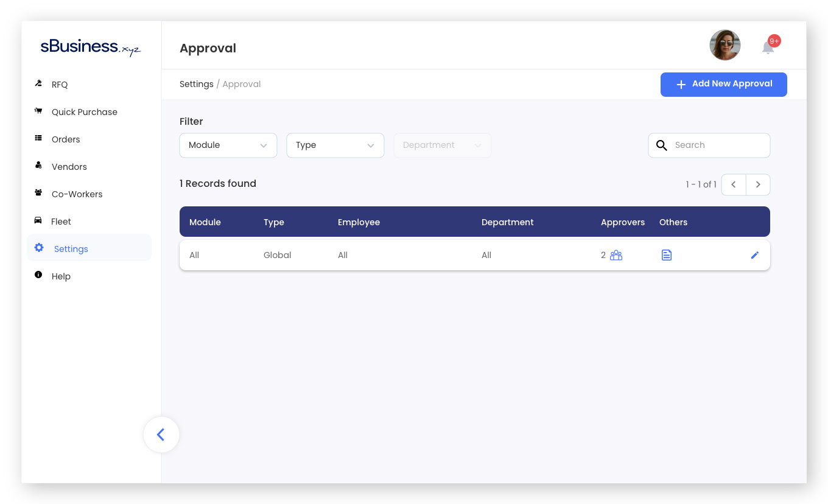Navigate to Quick Purchase

84,112
